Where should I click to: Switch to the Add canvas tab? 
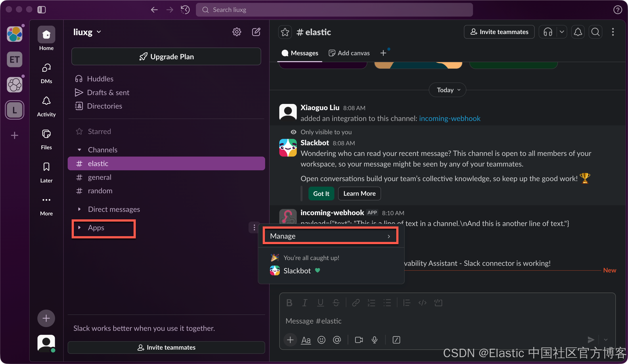point(349,53)
